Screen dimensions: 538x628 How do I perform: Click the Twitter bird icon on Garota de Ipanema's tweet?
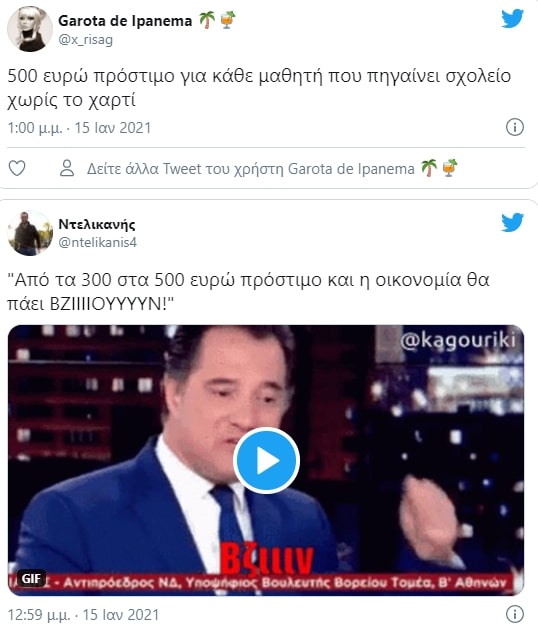click(512, 19)
